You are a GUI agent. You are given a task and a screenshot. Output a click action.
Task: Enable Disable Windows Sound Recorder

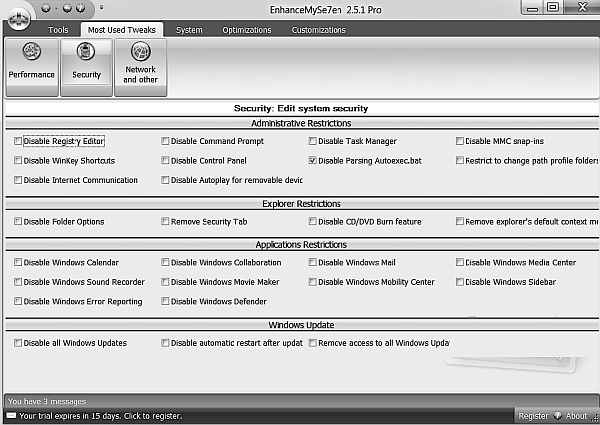(x=18, y=282)
